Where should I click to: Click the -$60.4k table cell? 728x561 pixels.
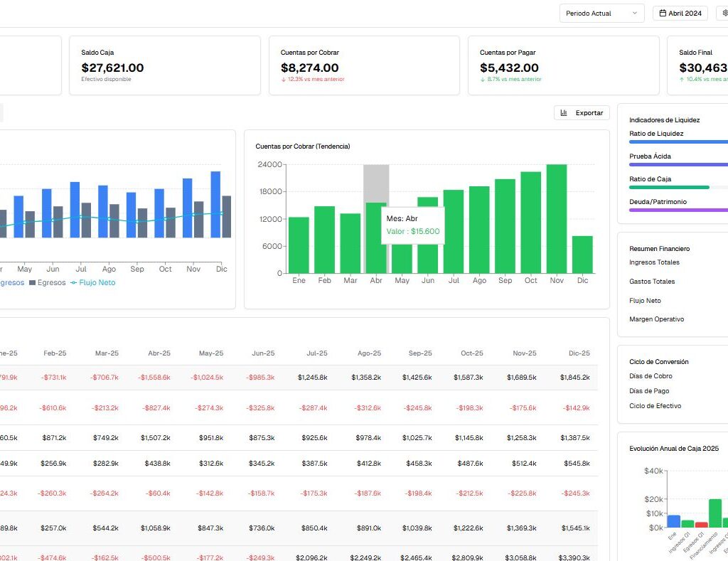coord(158,493)
